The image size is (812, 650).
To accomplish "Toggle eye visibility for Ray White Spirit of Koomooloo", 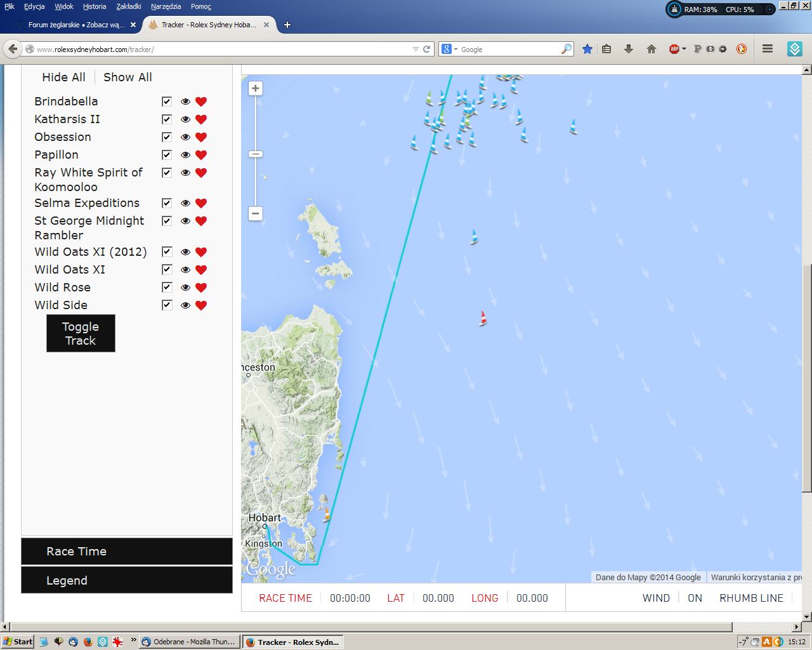I will (185, 173).
